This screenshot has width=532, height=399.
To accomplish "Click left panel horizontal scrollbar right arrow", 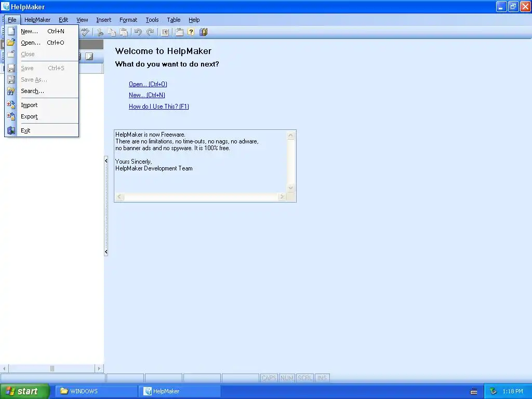I will [x=99, y=368].
